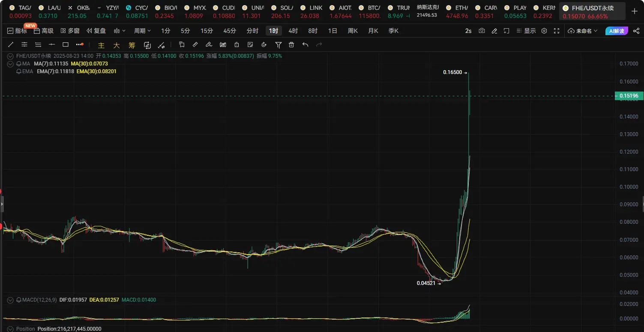
Task: Click the pencil edit icon in top bar
Action: 494,31
